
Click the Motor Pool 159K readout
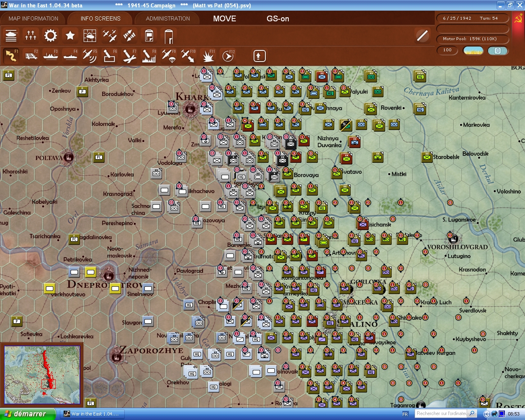click(472, 39)
